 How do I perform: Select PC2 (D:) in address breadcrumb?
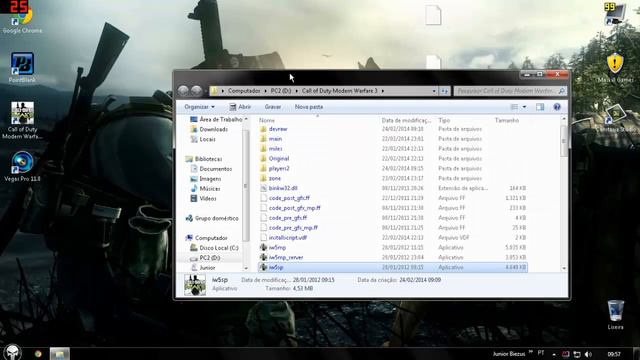281,91
